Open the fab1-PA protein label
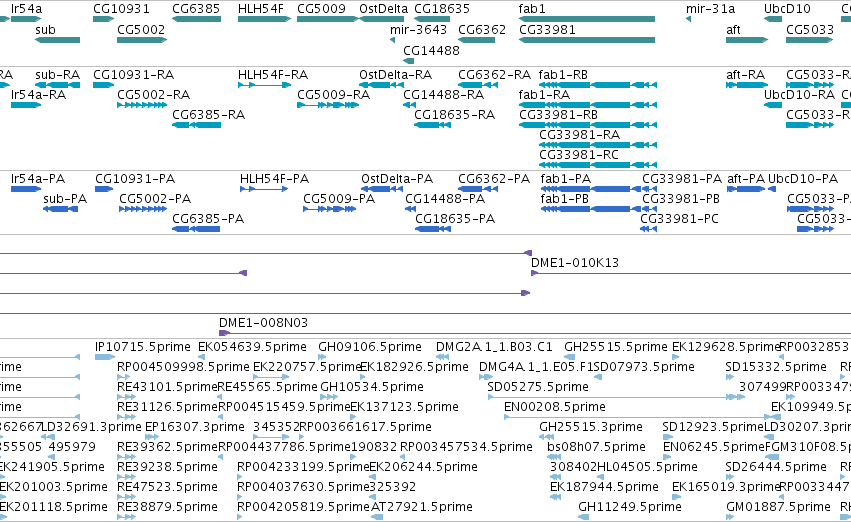This screenshot has width=851, height=522. click(566, 179)
